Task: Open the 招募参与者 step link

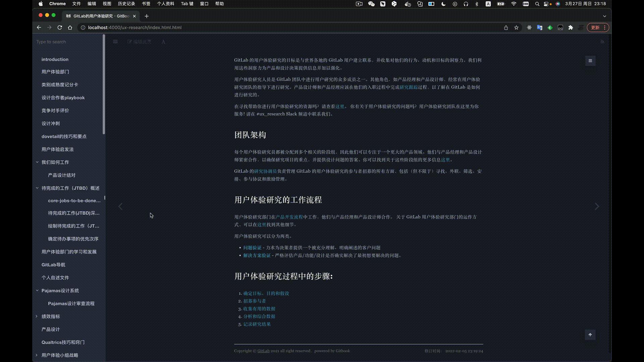Action: [255, 301]
